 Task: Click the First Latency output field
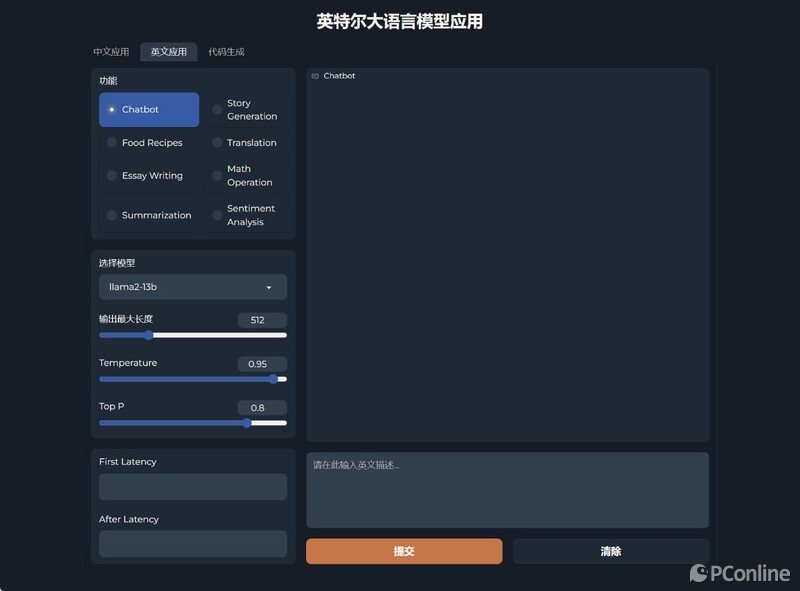(193, 486)
